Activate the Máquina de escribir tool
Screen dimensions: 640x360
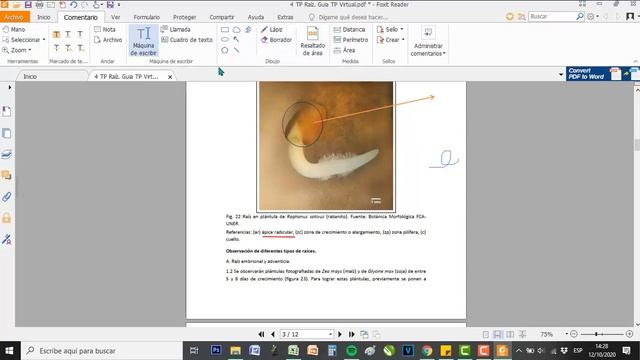tap(143, 41)
